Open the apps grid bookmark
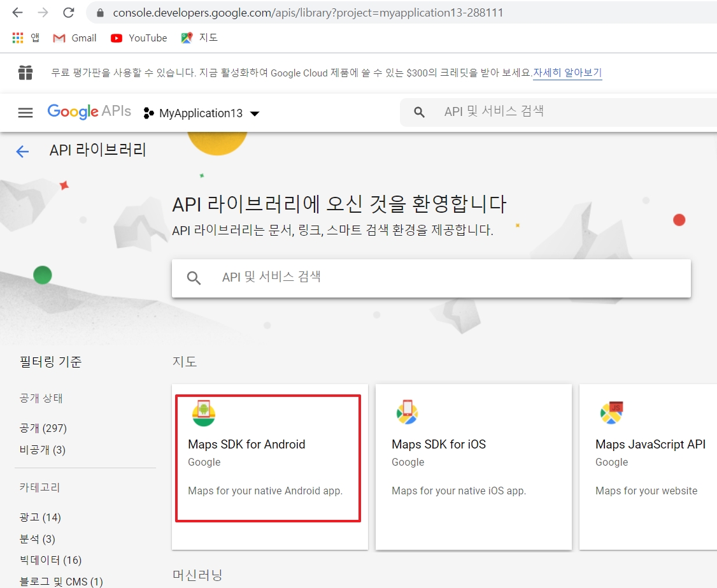Image resolution: width=717 pixels, height=588 pixels. 25,38
